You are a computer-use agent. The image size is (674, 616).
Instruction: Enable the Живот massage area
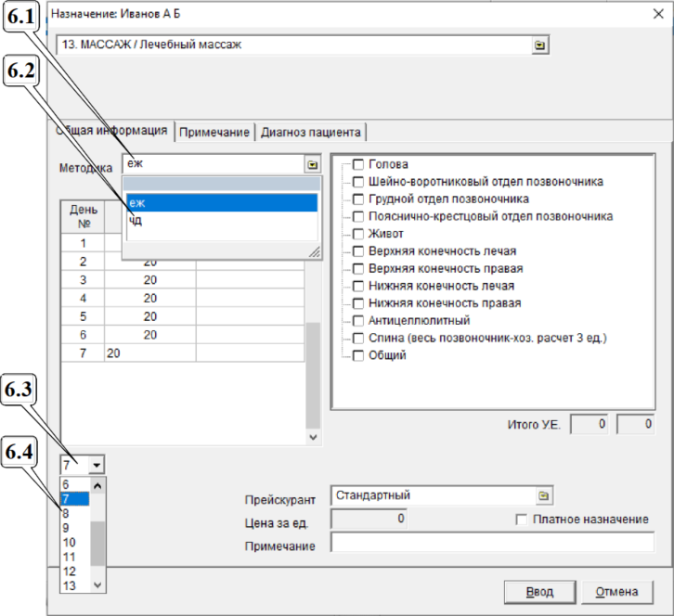click(x=358, y=234)
